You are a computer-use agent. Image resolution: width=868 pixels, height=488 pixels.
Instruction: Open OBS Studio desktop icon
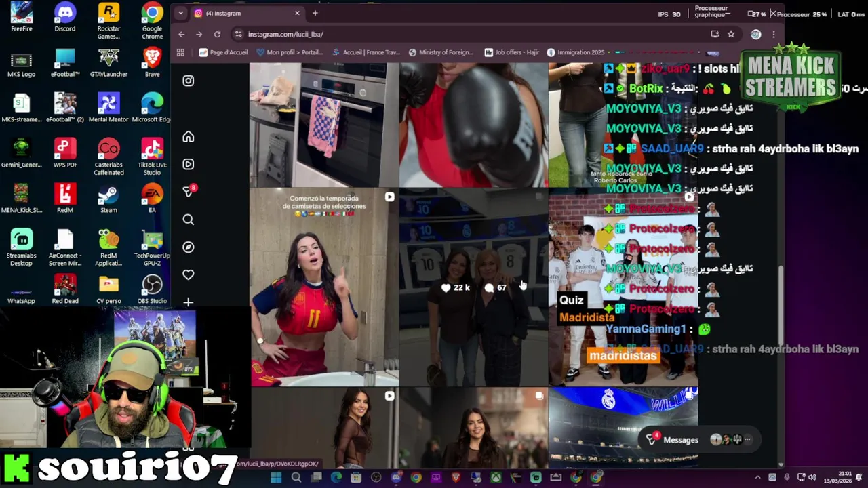click(152, 289)
